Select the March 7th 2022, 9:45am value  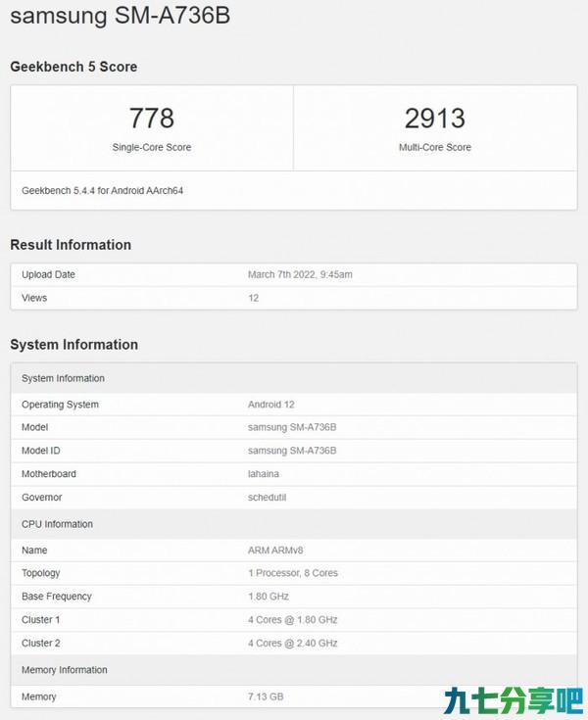(300, 274)
